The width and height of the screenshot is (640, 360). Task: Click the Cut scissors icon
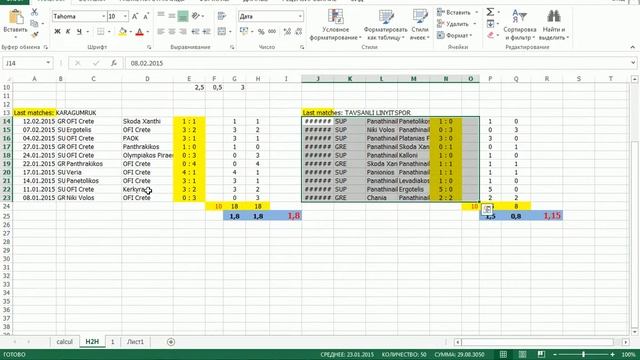tap(35, 13)
